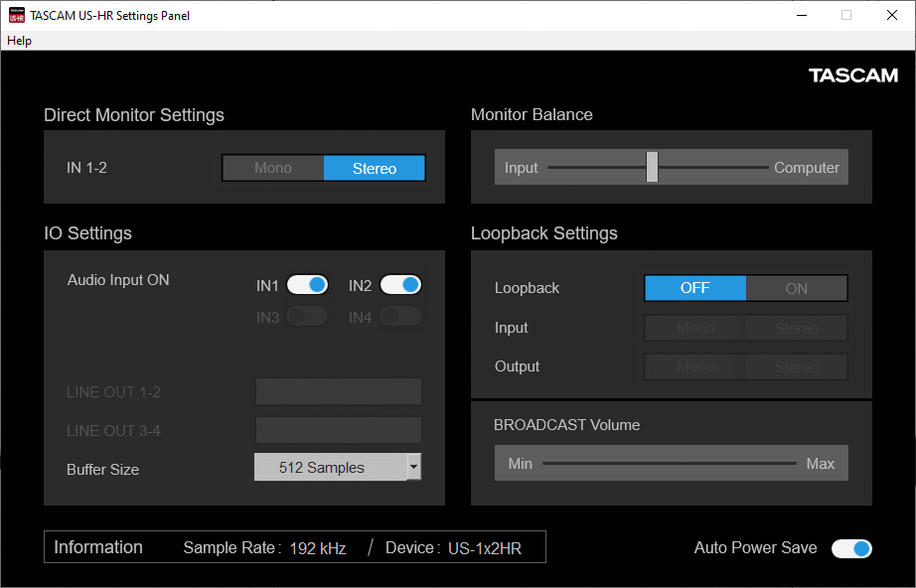Set Loopback to ON

pos(796,288)
